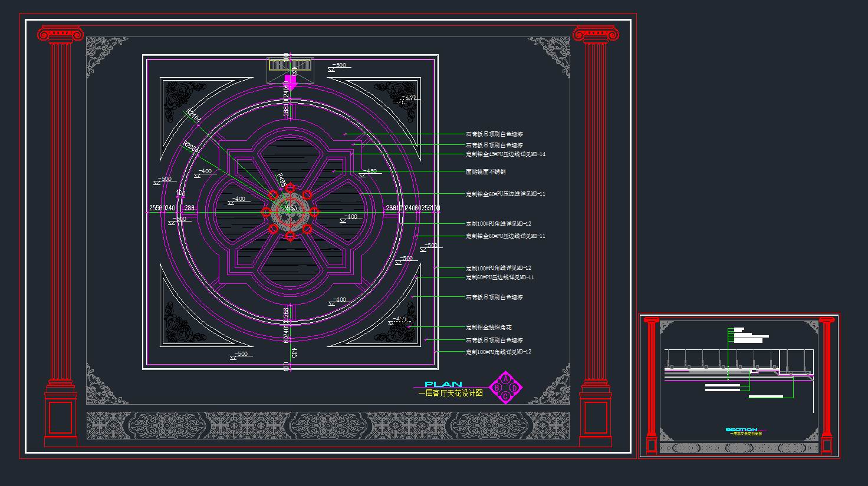Select the yellow 一层客厅天花设计图 title text
Viewport: 868px width, 486px height.
pos(451,394)
